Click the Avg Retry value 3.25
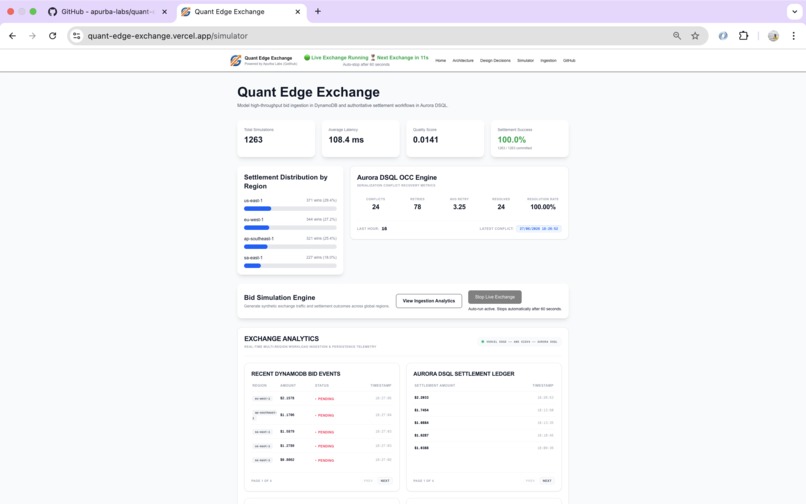The width and height of the screenshot is (806, 504). (459, 207)
